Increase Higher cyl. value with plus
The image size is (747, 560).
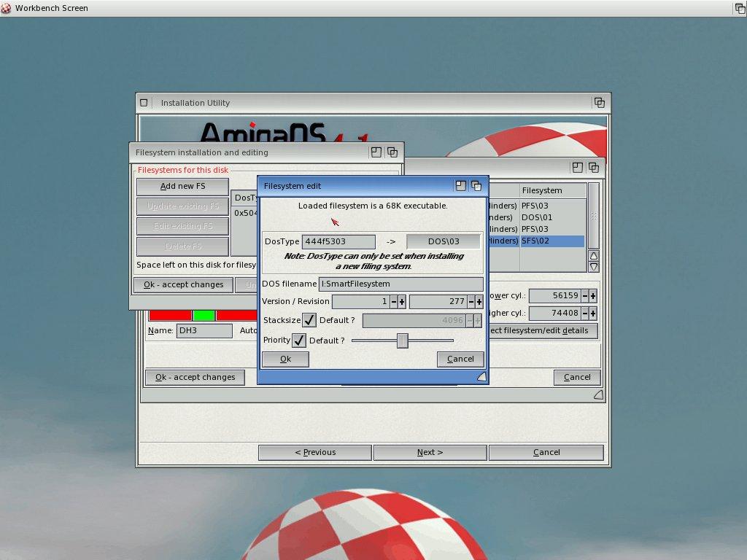[593, 314]
